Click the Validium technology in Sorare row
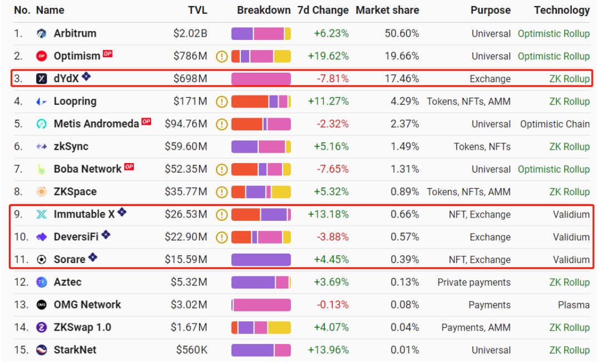The width and height of the screenshot is (599, 364). click(x=571, y=260)
